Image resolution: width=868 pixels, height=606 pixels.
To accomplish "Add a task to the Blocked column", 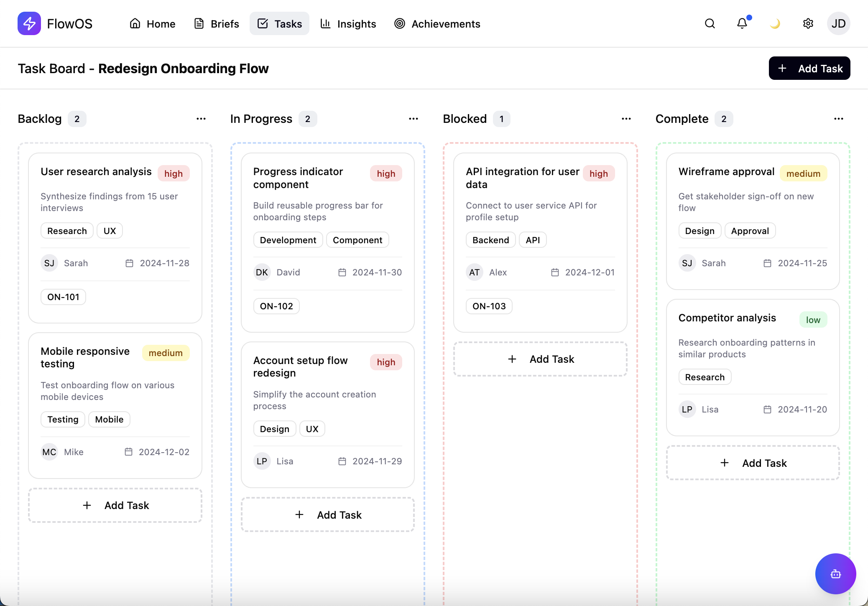I will click(540, 359).
